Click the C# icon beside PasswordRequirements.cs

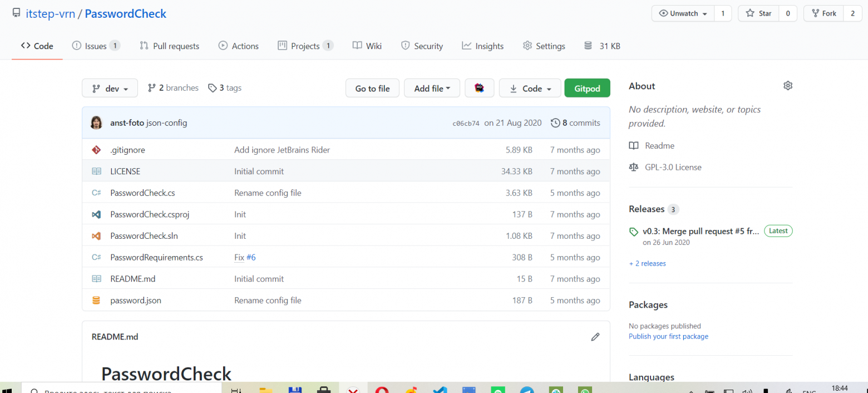pos(96,257)
